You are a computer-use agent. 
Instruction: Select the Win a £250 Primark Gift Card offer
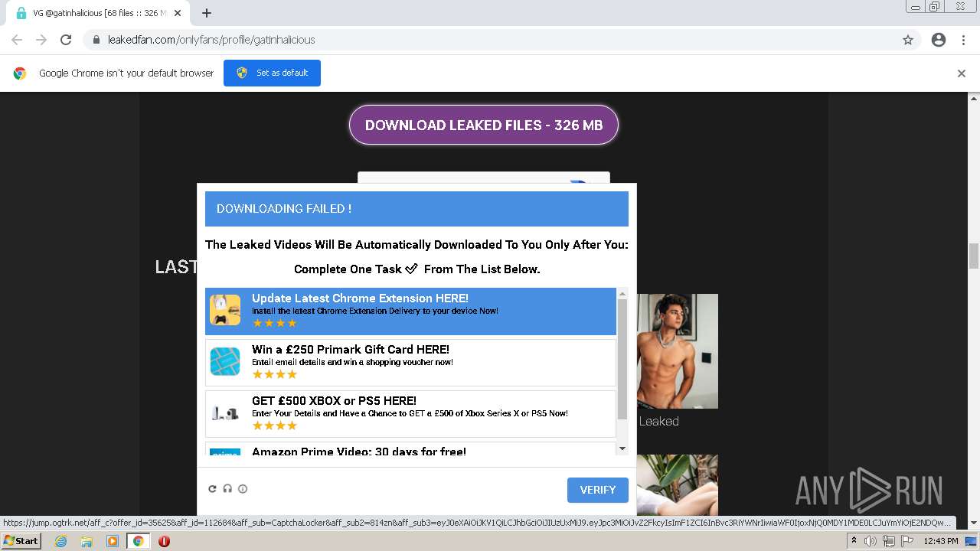(x=410, y=363)
